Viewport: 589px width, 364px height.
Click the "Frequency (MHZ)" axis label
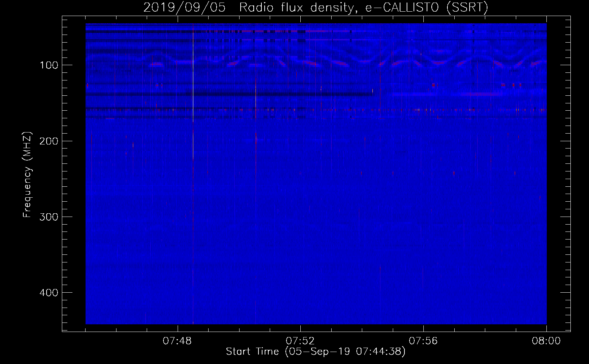coord(27,175)
